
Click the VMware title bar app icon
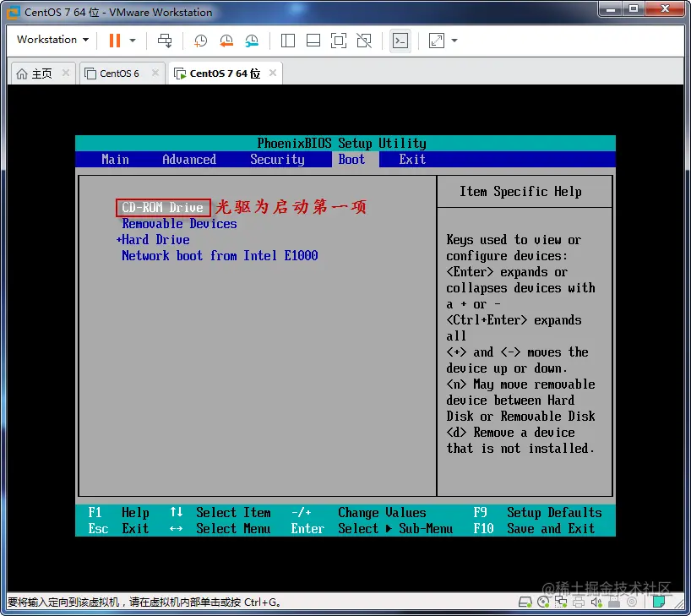[x=14, y=13]
